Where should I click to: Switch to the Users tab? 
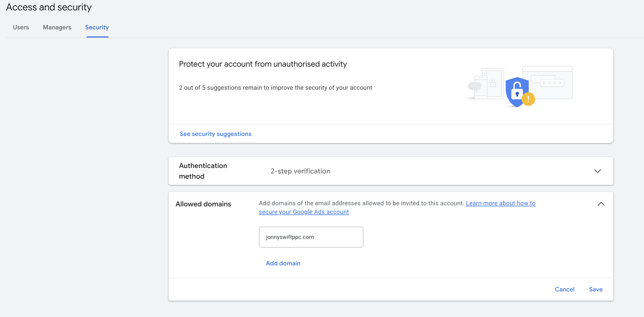coord(21,27)
